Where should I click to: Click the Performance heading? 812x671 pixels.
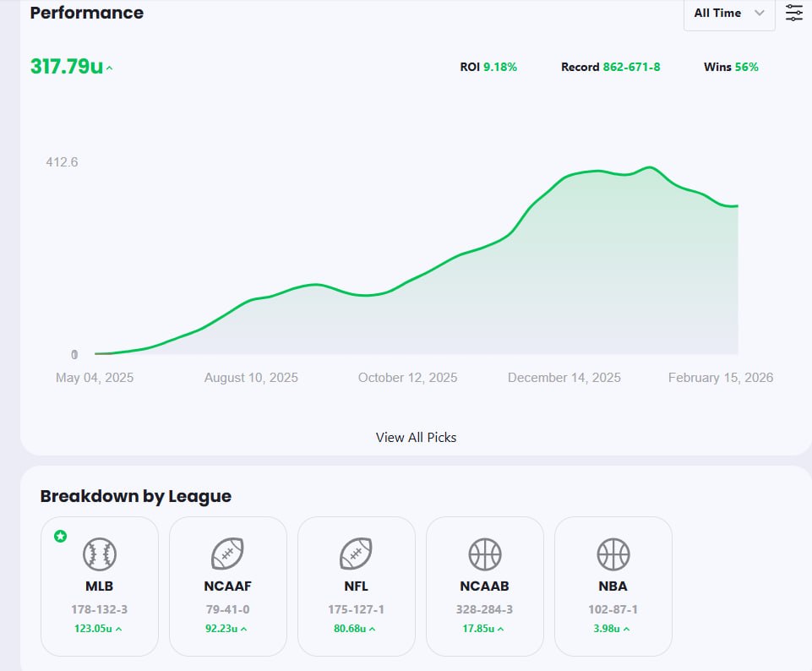pos(87,13)
